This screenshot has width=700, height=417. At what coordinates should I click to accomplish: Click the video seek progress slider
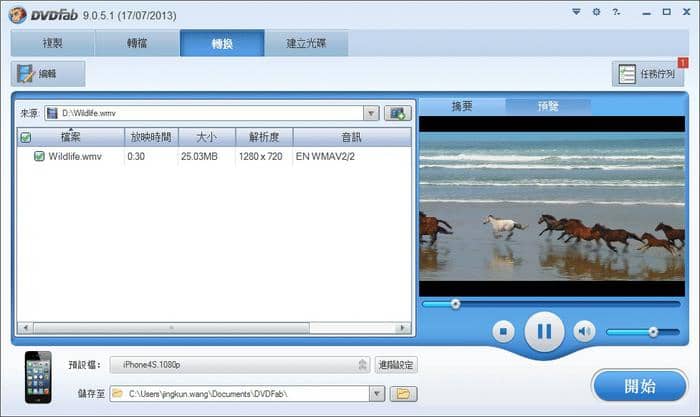552,303
